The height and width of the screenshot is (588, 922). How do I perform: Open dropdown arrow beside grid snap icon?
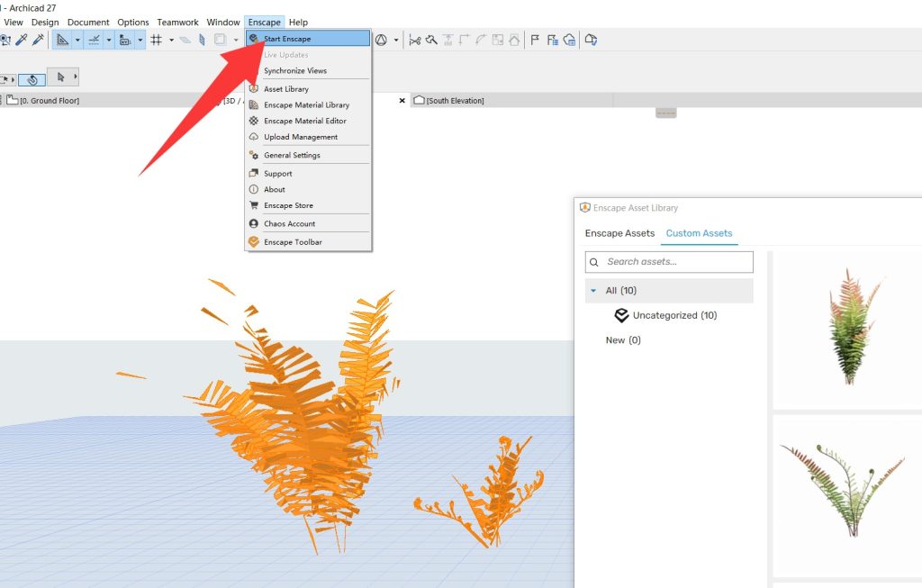pyautogui.click(x=171, y=40)
